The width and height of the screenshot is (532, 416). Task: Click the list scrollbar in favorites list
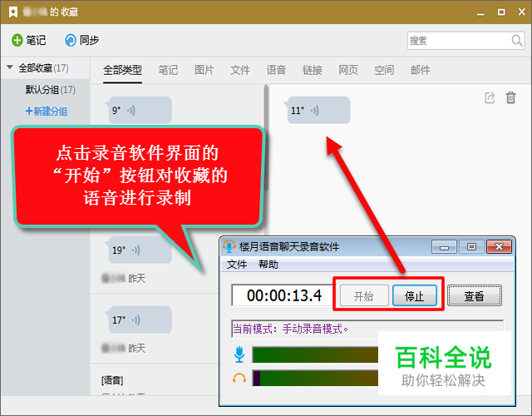pyautogui.click(x=266, y=137)
